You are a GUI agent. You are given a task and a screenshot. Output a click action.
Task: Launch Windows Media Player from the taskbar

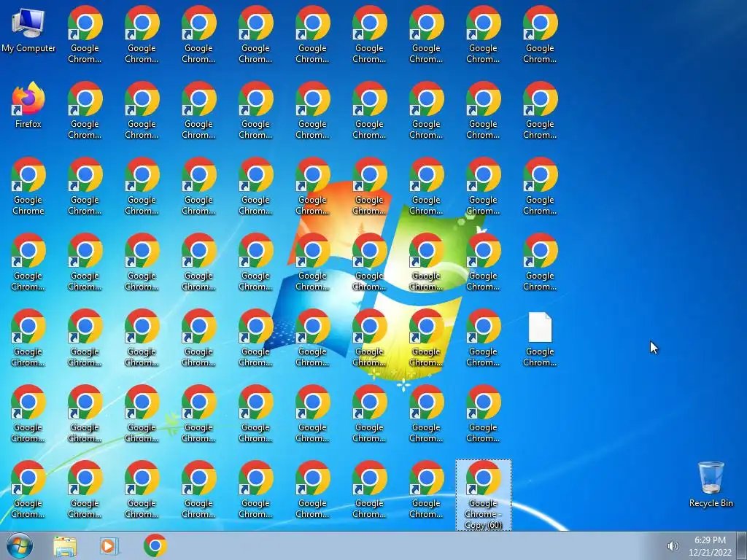[109, 546]
